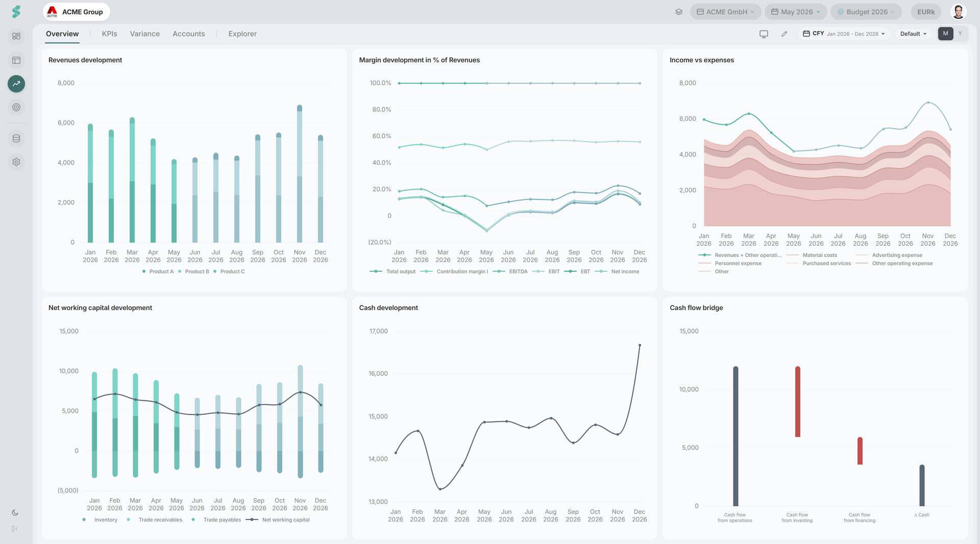Toggle Material costs legend entry
The image size is (980, 544).
[812, 255]
